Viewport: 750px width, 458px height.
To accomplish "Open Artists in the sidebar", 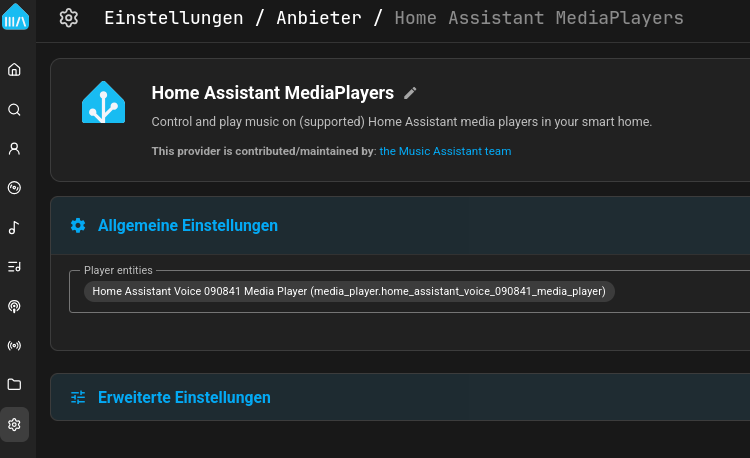I will [x=14, y=149].
